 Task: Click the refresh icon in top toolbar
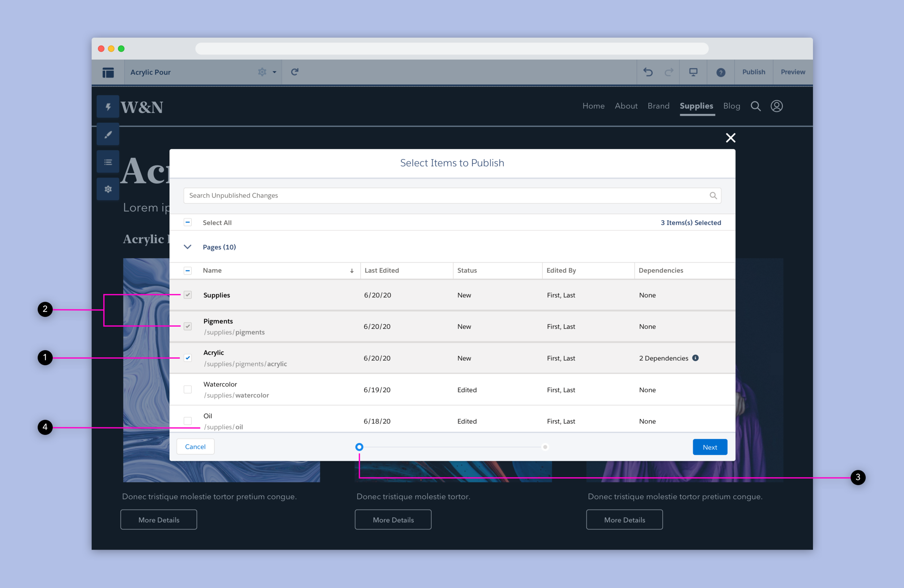point(295,72)
